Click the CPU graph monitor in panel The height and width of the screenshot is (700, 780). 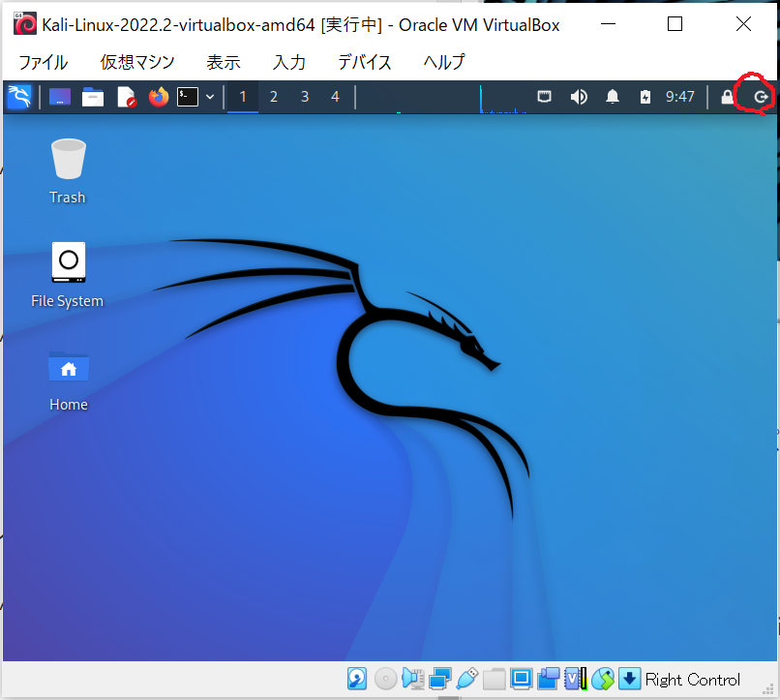[x=503, y=99]
